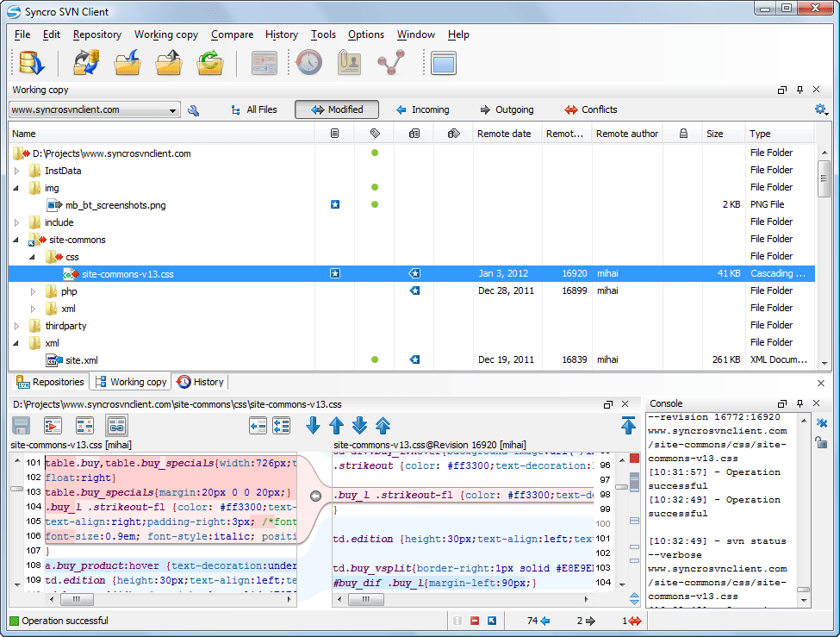Switch to Incoming changes filter
This screenshot has height=637, width=840.
tap(423, 109)
